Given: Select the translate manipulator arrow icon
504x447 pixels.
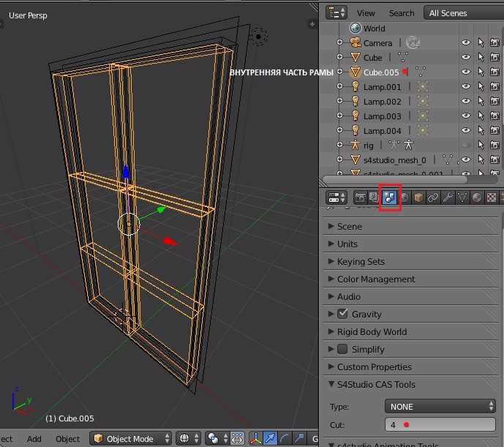Looking at the screenshot, I should pos(270,438).
